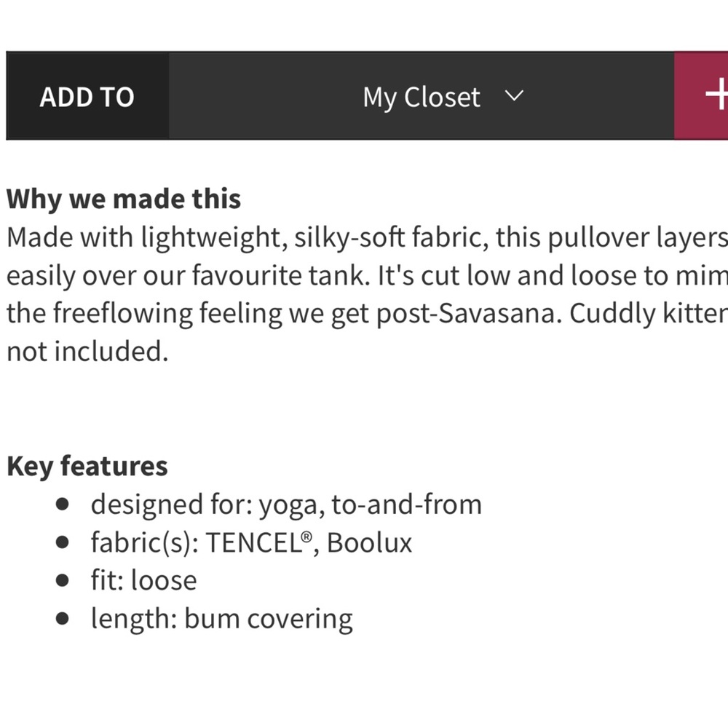Image resolution: width=728 pixels, height=728 pixels.
Task: Click the TENCEL registered trademark symbol
Action: point(307,536)
